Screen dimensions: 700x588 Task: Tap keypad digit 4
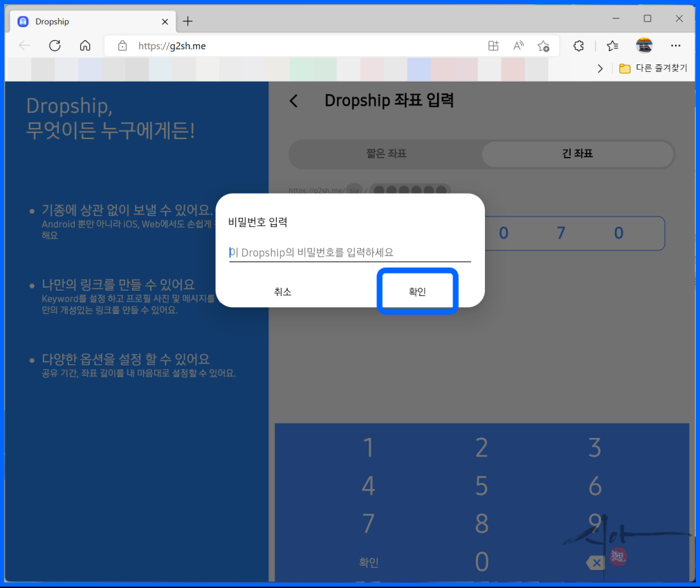pos(368,486)
